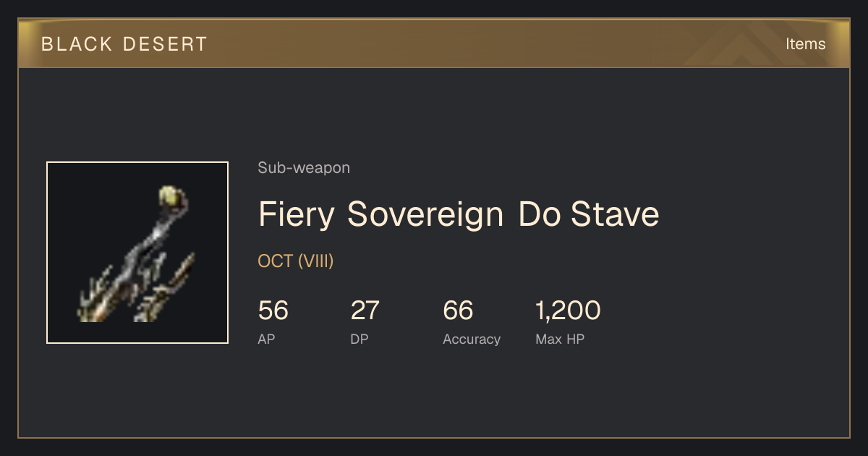Select the Sub-weapon category label
Screen dimensions: 868x456
click(x=304, y=168)
